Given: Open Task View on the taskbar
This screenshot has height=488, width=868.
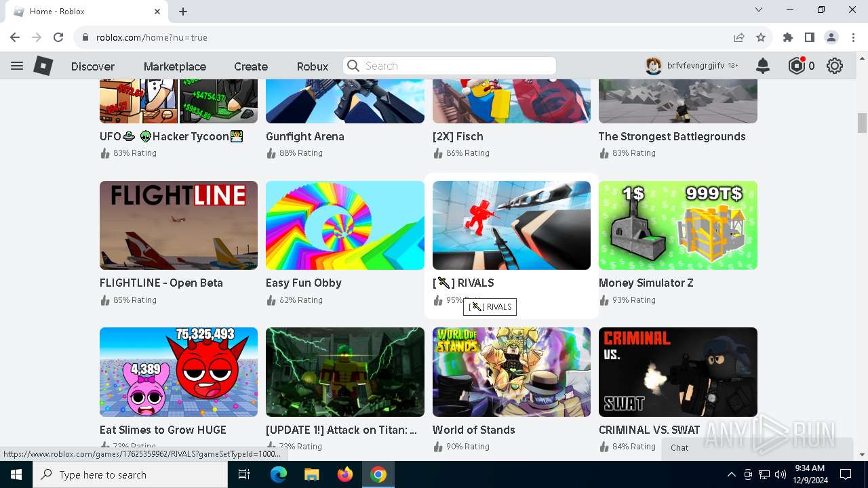Looking at the screenshot, I should pyautogui.click(x=244, y=474).
